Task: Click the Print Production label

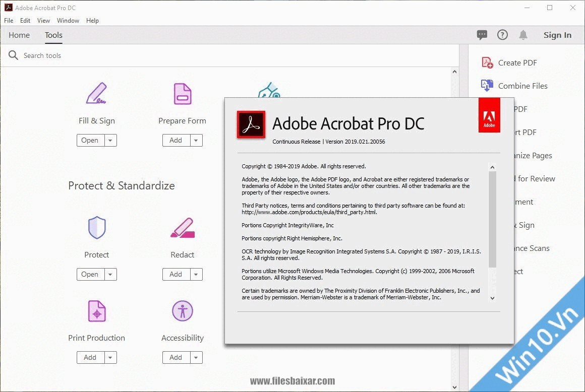Action: [x=97, y=338]
